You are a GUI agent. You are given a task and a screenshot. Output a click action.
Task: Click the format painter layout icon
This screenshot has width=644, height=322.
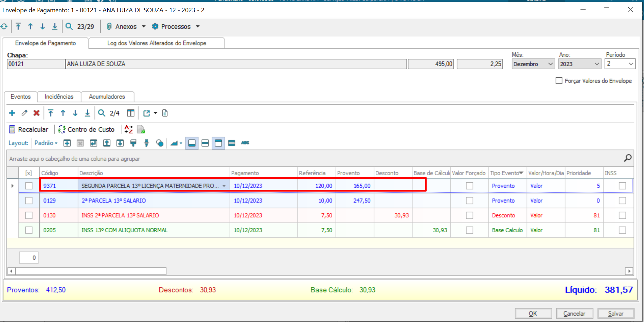tap(133, 143)
